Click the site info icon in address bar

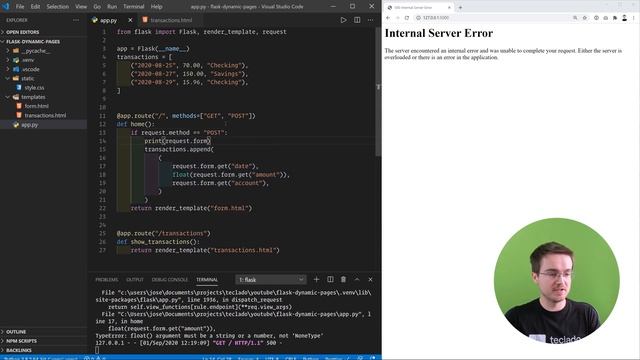pyautogui.click(x=418, y=18)
